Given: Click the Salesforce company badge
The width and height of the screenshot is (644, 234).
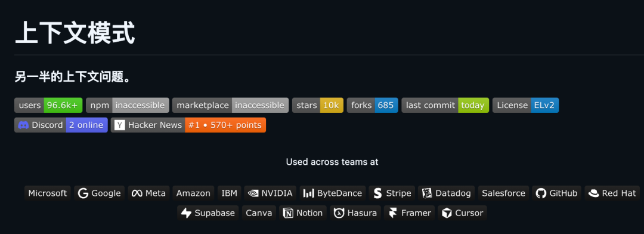Looking at the screenshot, I should pyautogui.click(x=503, y=193).
